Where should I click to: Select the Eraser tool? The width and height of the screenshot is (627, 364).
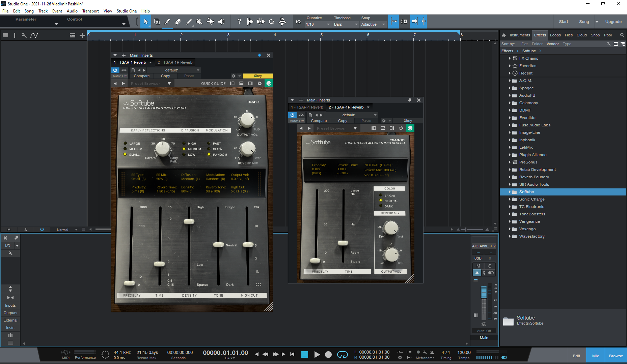(178, 22)
